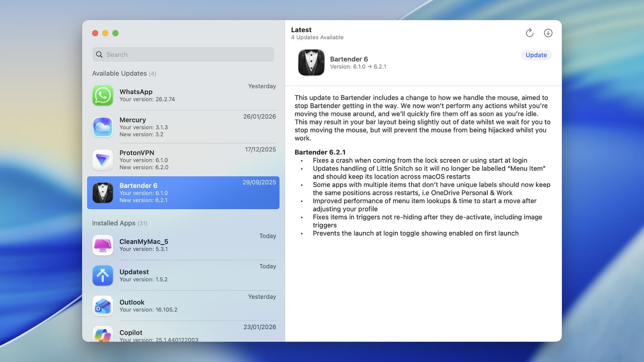The image size is (644, 362).
Task: Open the WhatsApp update entry
Action: tap(183, 95)
